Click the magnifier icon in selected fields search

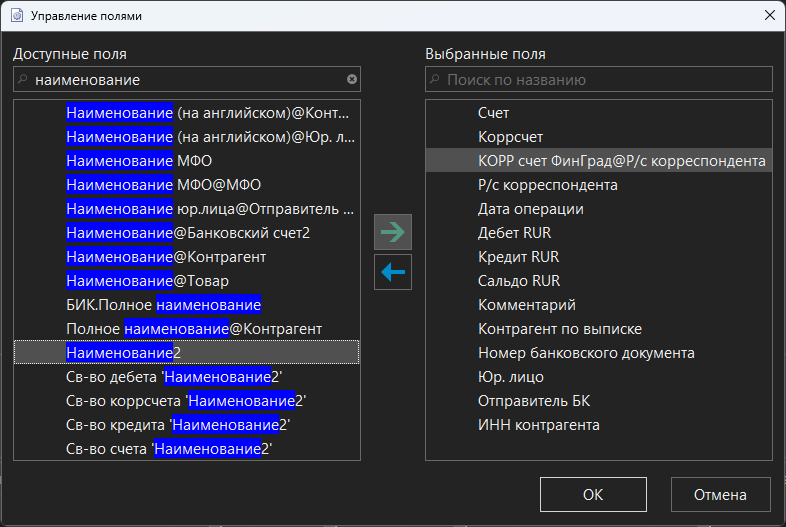[x=435, y=79]
